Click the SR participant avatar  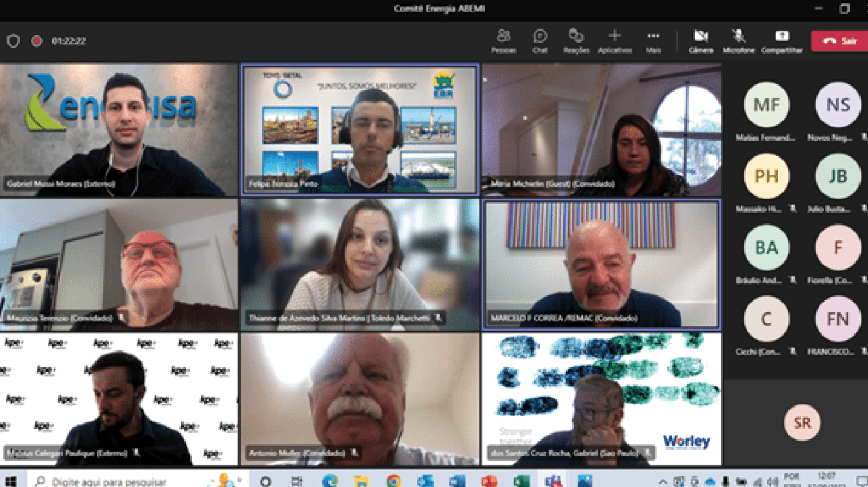point(802,422)
